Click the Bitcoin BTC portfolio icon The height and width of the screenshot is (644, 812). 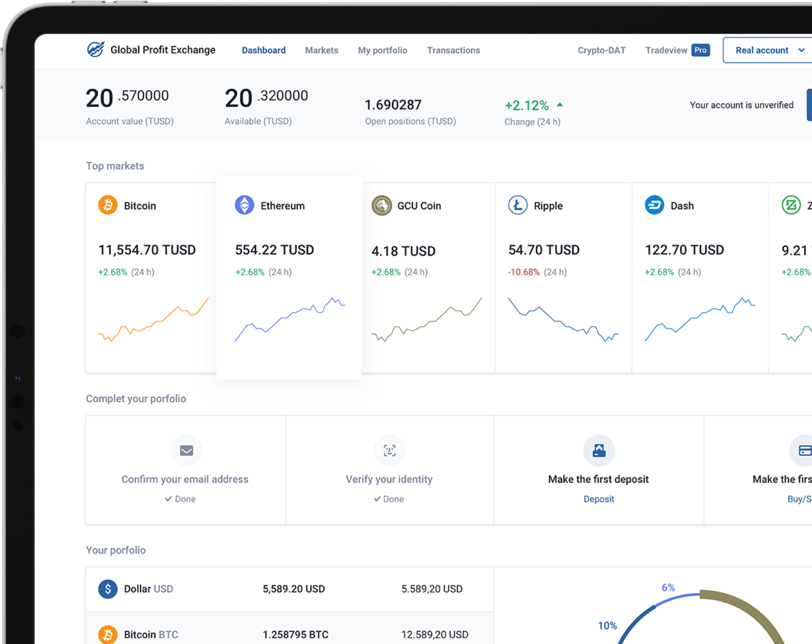(x=108, y=635)
